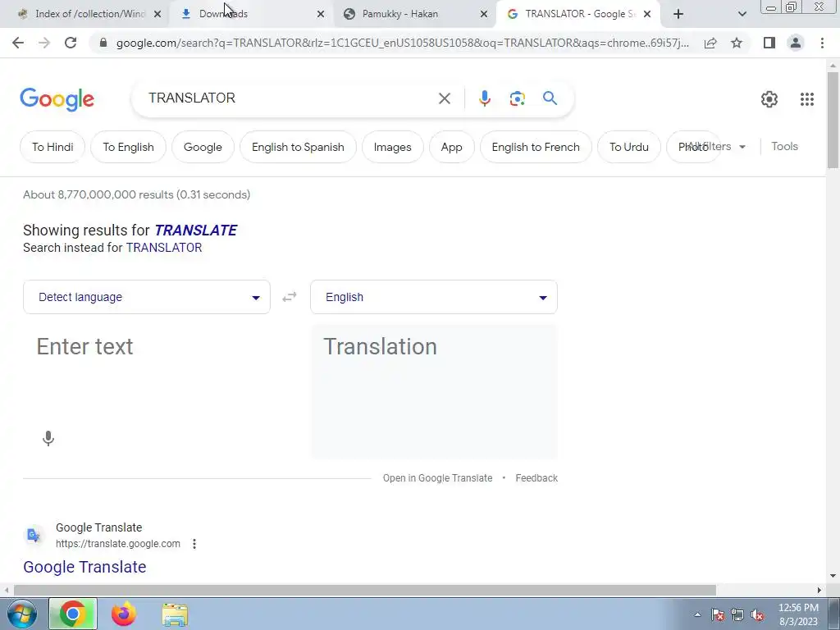
Task: Select the To Urdu filter chip
Action: point(629,147)
